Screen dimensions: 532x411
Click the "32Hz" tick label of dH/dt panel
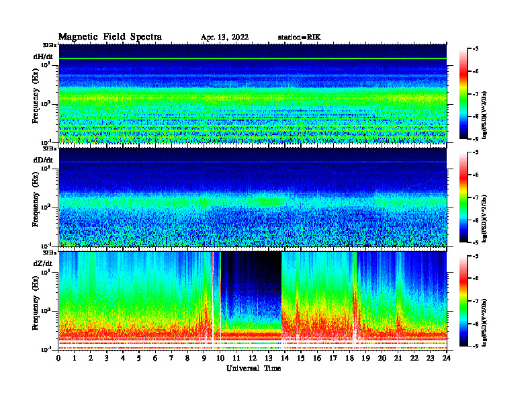coord(49,45)
